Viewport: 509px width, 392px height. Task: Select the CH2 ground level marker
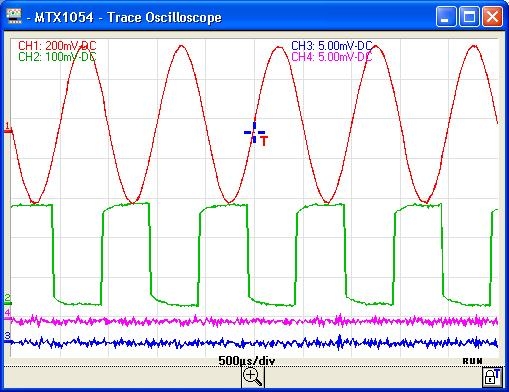(8, 300)
